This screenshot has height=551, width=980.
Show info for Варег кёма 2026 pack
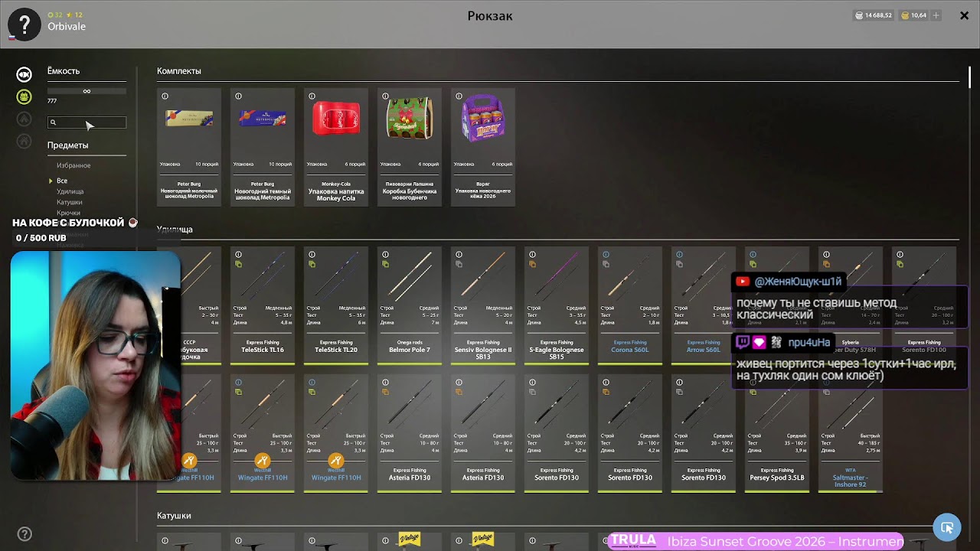coord(459,96)
